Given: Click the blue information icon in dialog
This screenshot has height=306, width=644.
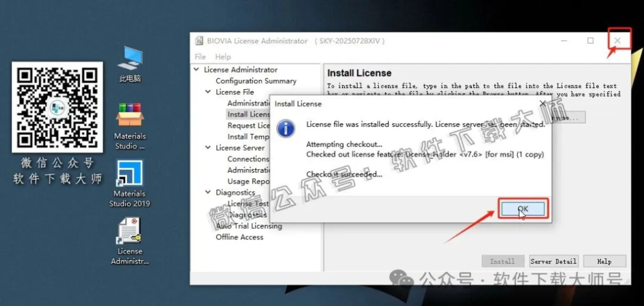Looking at the screenshot, I should (286, 129).
